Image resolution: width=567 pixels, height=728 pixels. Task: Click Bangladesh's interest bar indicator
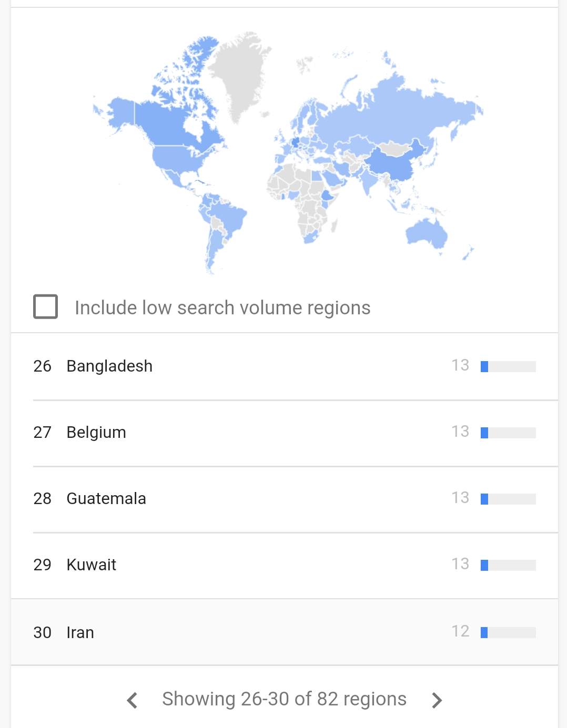508,366
